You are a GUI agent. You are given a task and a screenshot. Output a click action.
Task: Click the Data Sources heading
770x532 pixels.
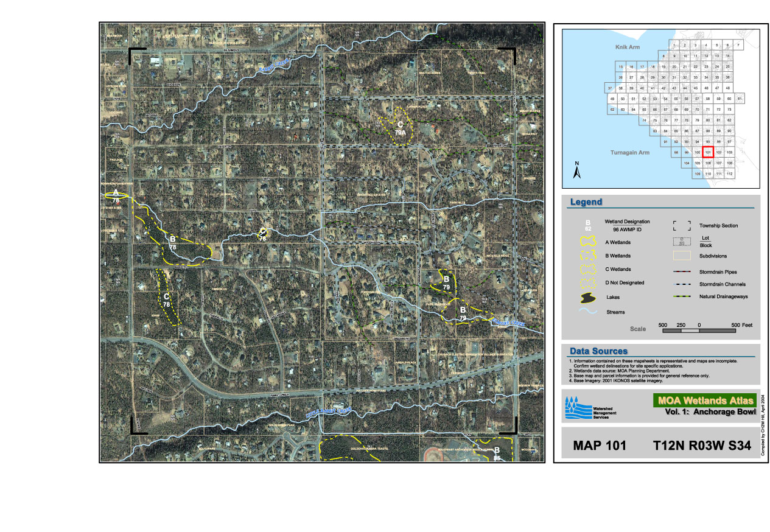[x=598, y=351]
